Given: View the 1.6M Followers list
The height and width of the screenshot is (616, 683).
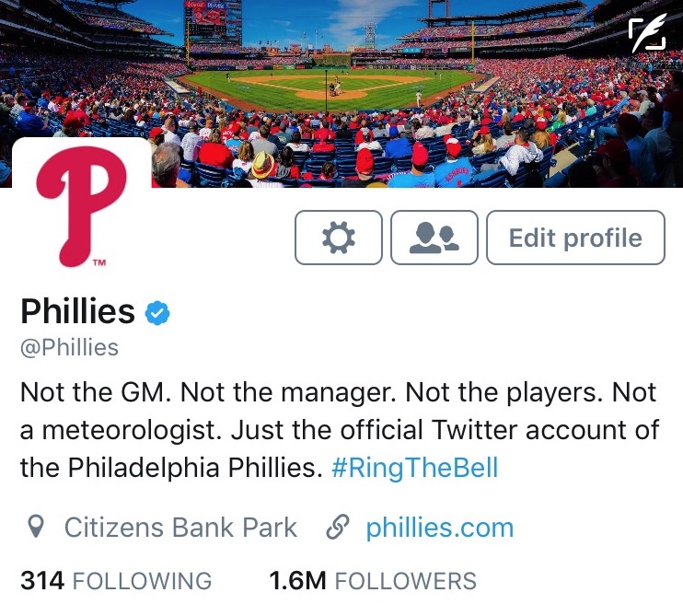Looking at the screenshot, I should [372, 581].
